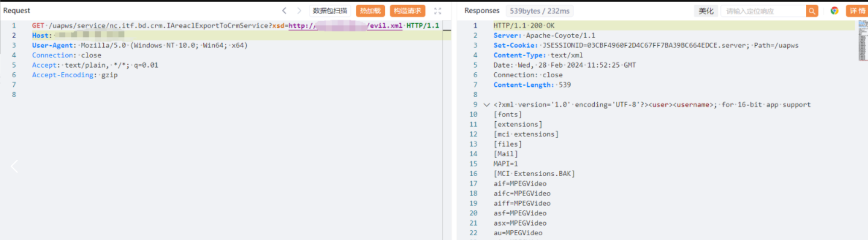Viewport: 868px width, 240px height.
Task: Click the orange search magnifier button
Action: [813, 11]
